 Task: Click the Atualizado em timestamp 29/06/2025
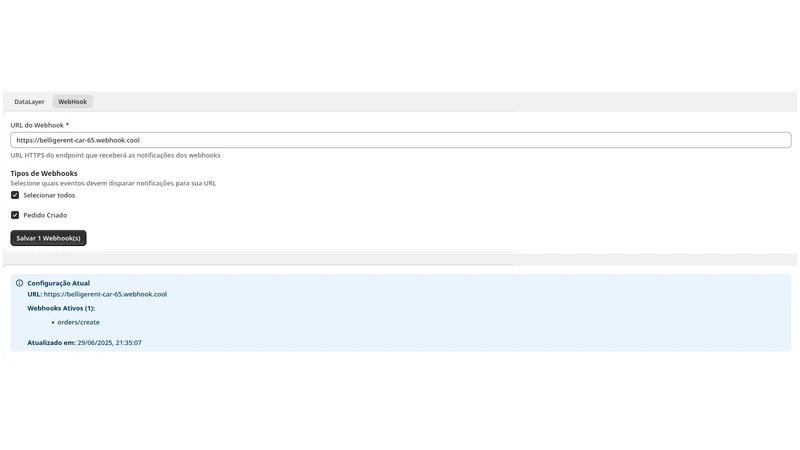[110, 342]
